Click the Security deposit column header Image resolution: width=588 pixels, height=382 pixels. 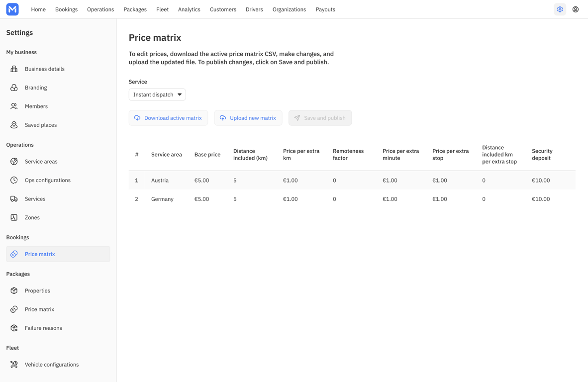pyautogui.click(x=542, y=155)
